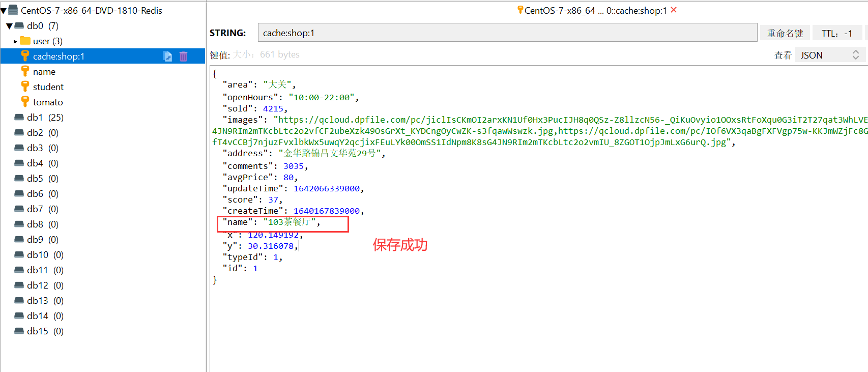This screenshot has height=372, width=868.
Task: Click the db9 database icon
Action: point(19,239)
